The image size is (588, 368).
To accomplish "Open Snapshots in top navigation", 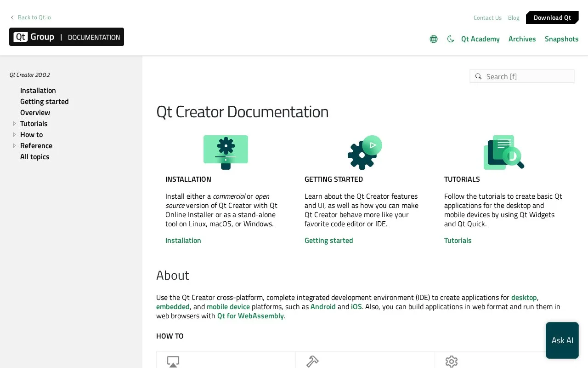I will (x=561, y=39).
